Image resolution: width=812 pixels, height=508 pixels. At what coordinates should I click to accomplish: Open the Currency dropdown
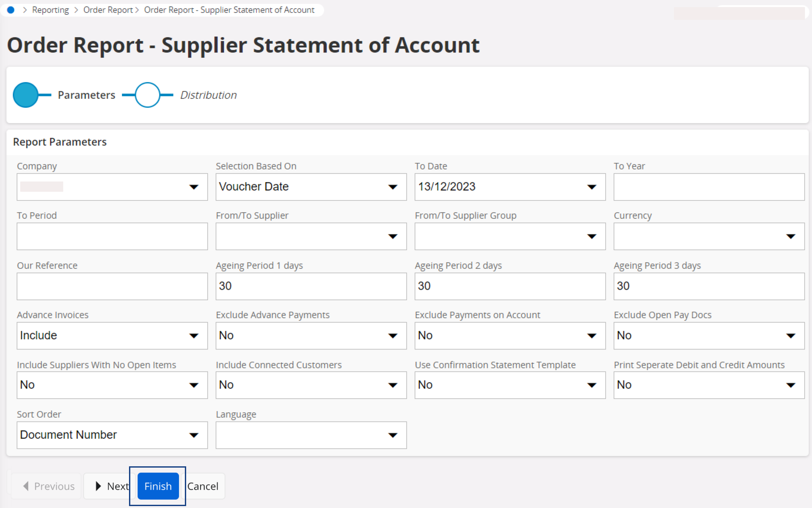click(x=790, y=236)
